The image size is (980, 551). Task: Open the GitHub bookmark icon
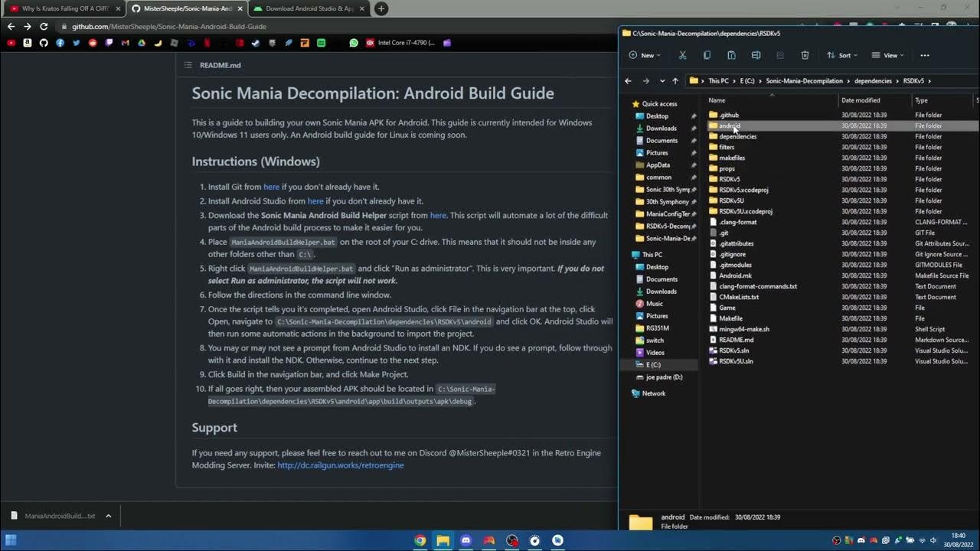pos(44,43)
